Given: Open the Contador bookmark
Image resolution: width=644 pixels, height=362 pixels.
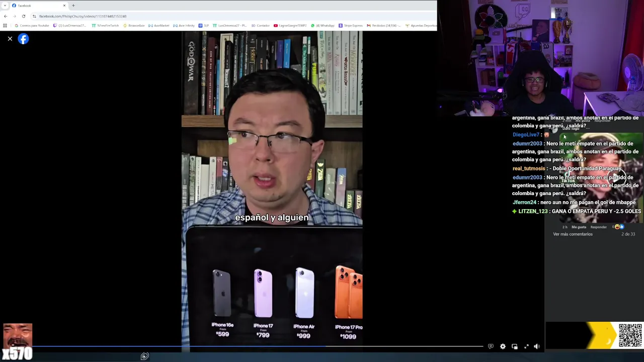Looking at the screenshot, I should 260,26.
